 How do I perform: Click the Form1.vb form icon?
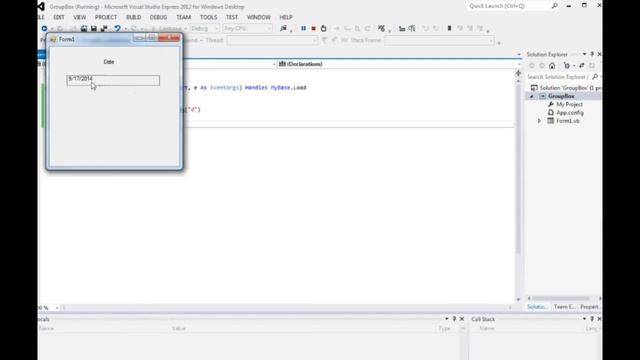[551, 121]
